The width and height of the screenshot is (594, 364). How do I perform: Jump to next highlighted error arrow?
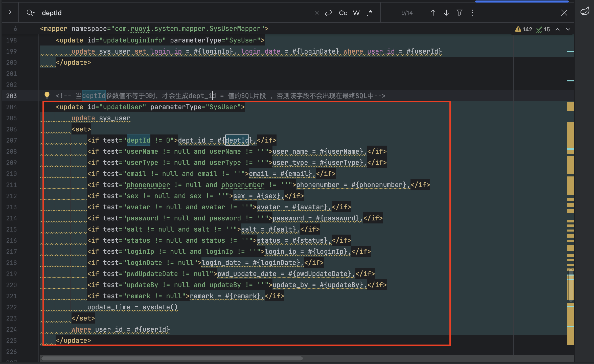pyautogui.click(x=568, y=29)
